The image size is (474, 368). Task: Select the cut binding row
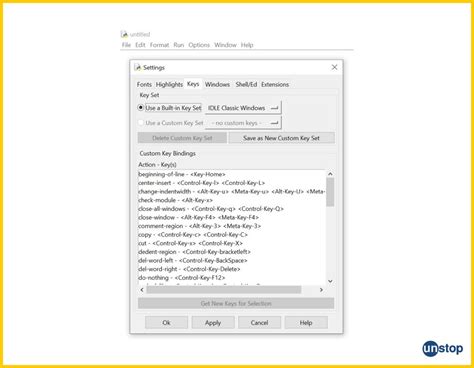[x=232, y=243]
